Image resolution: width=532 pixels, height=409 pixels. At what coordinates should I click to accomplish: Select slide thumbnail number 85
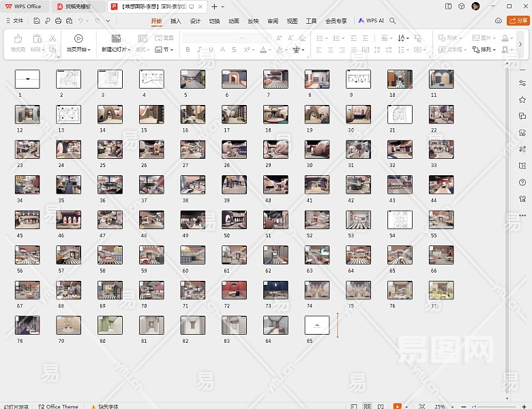[x=317, y=324]
